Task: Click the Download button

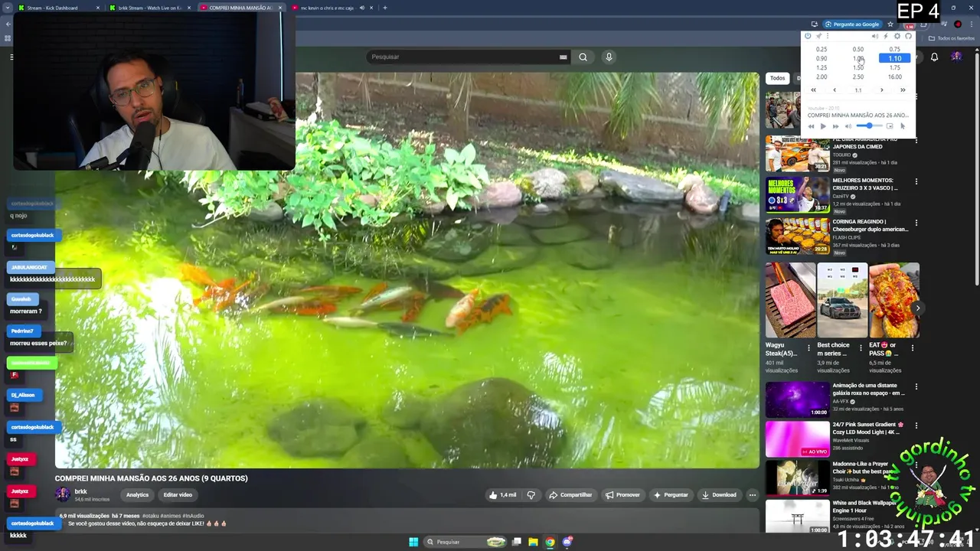Action: [x=719, y=495]
